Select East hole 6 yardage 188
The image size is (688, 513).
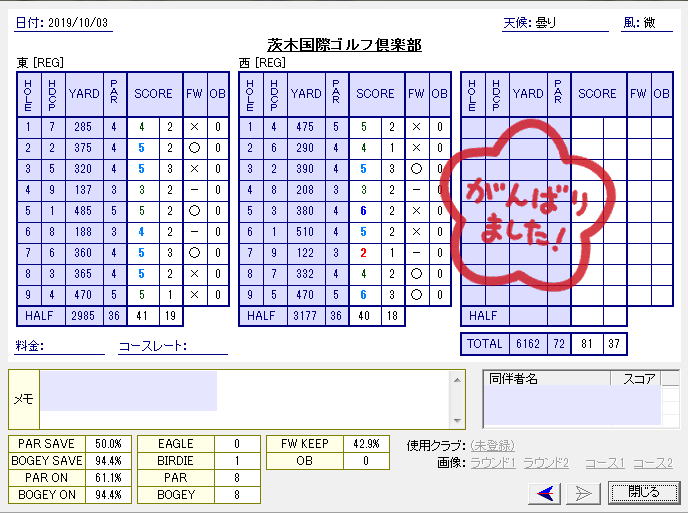point(83,232)
